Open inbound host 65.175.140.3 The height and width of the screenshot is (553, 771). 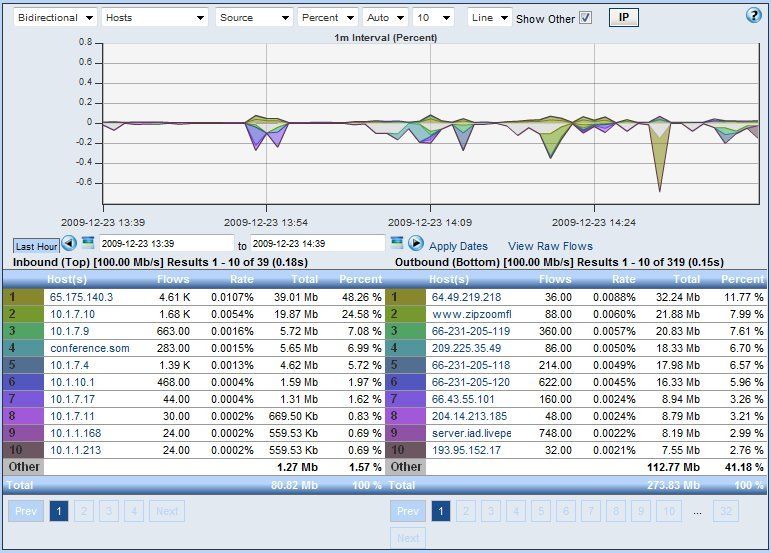81,297
